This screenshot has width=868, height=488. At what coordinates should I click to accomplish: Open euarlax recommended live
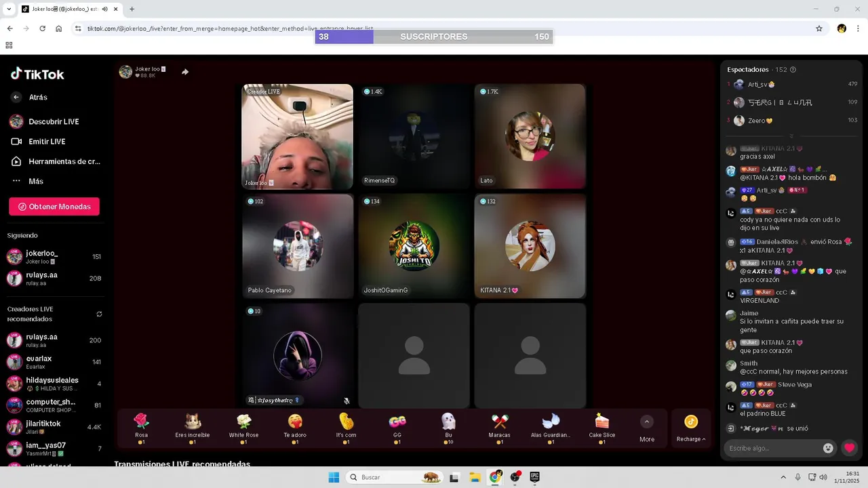(54, 362)
